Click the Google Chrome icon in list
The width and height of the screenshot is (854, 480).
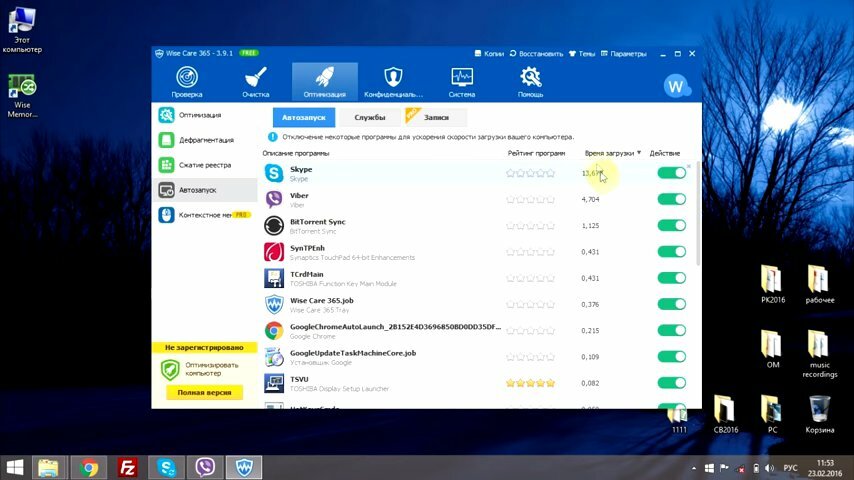[x=274, y=330]
